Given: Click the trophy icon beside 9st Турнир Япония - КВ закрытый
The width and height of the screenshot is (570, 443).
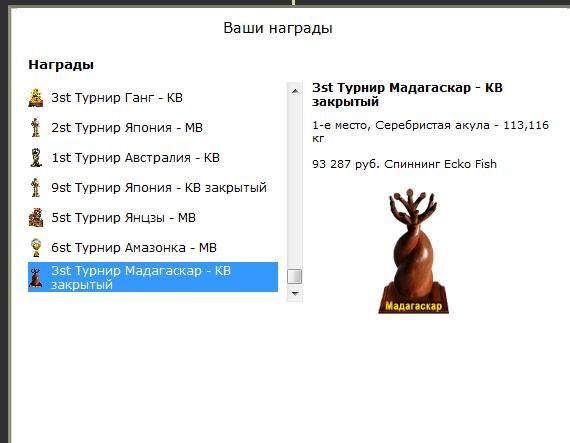Looking at the screenshot, I should pos(36,187).
